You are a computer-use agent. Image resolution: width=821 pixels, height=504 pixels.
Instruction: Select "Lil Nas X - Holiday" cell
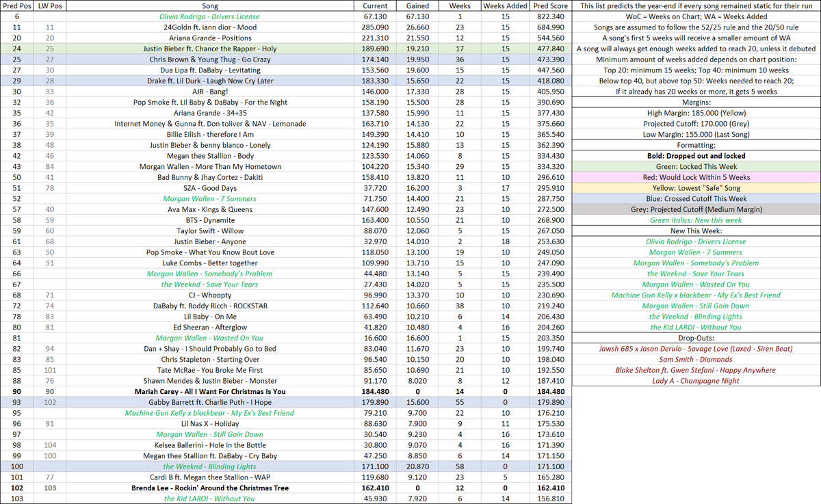click(211, 423)
